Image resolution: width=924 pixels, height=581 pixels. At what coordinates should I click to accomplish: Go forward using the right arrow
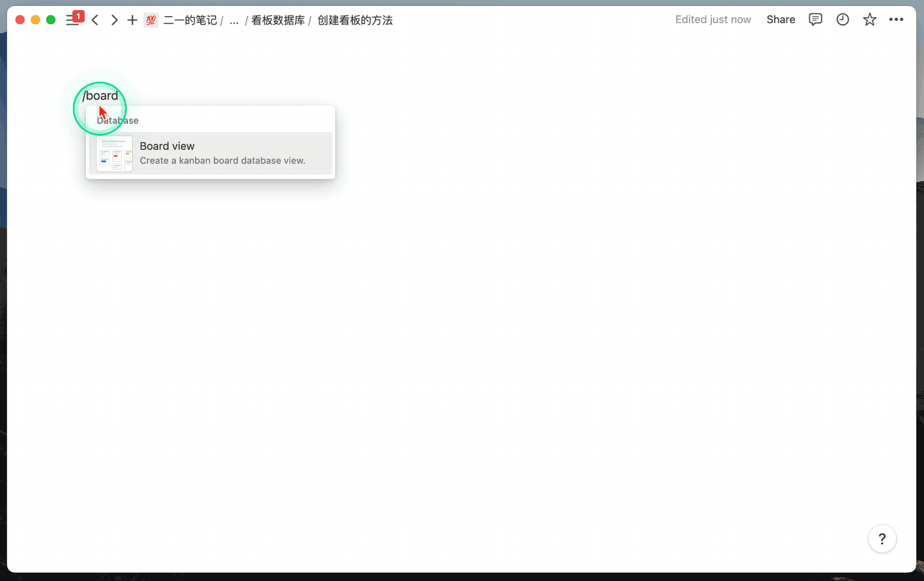tap(114, 20)
